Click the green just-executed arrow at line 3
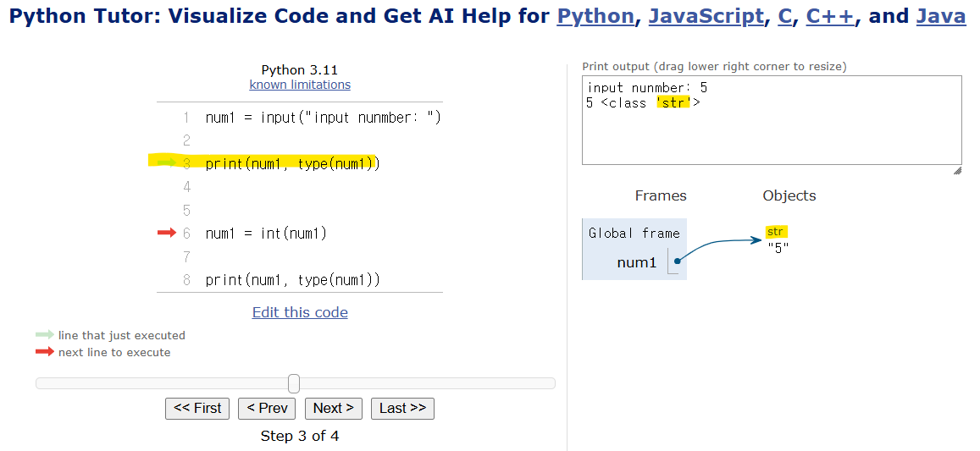 click(x=167, y=163)
